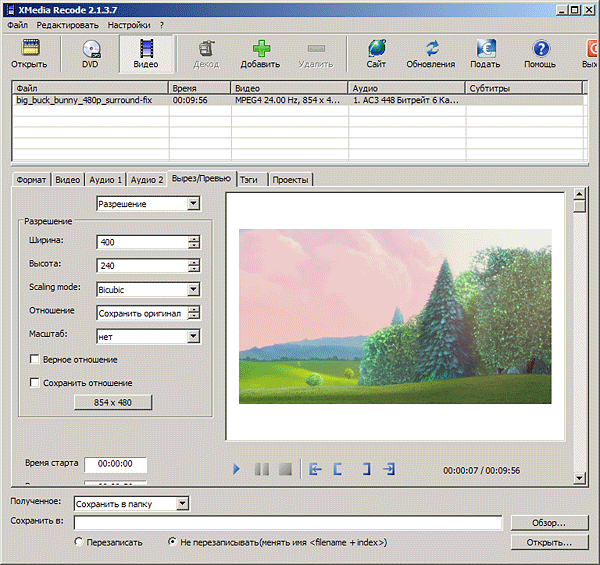Select the big_buck_bunny_480p_surround-fix file row
Viewport: 600px width, 565px height.
298,100
